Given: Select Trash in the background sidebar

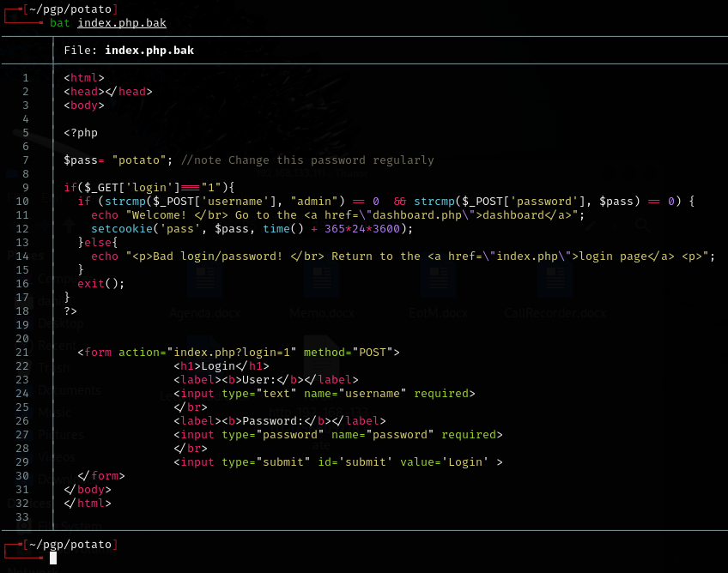Looking at the screenshot, I should pos(53,367).
